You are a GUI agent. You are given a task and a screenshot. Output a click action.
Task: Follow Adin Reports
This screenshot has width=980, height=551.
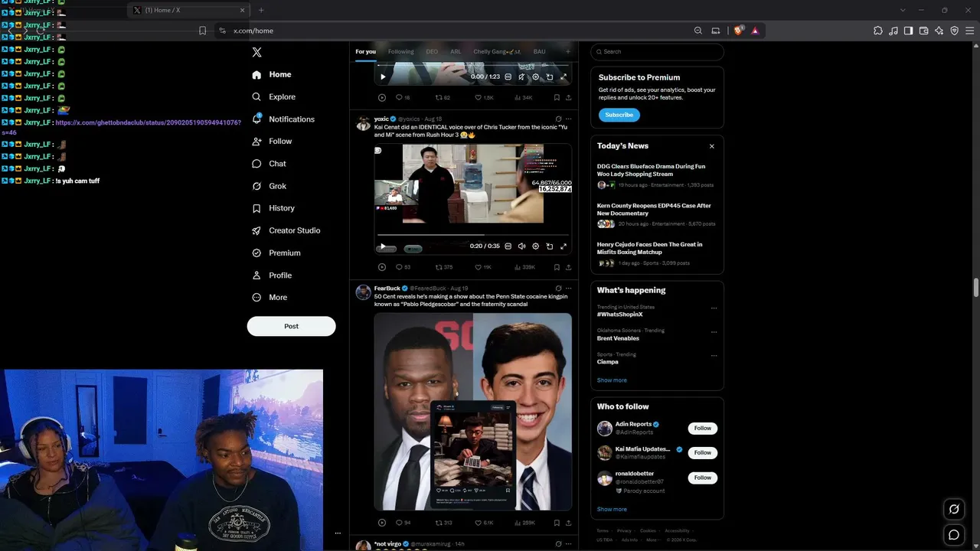point(702,429)
